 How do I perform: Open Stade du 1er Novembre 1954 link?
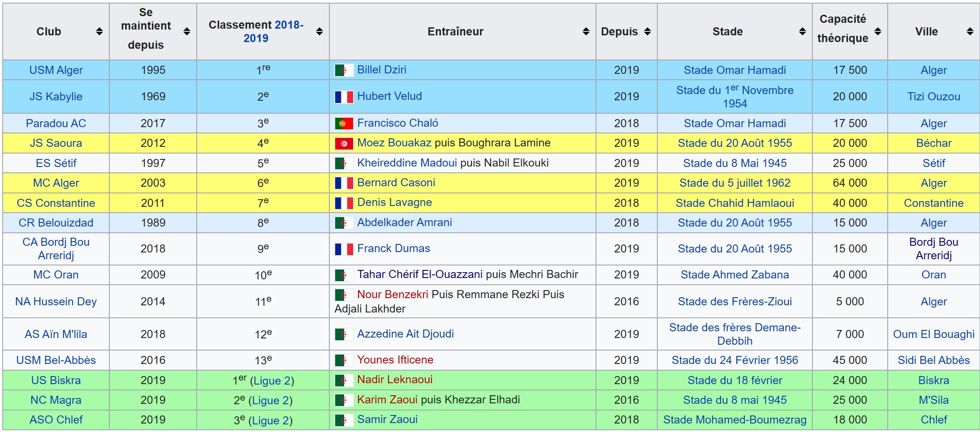pos(735,97)
